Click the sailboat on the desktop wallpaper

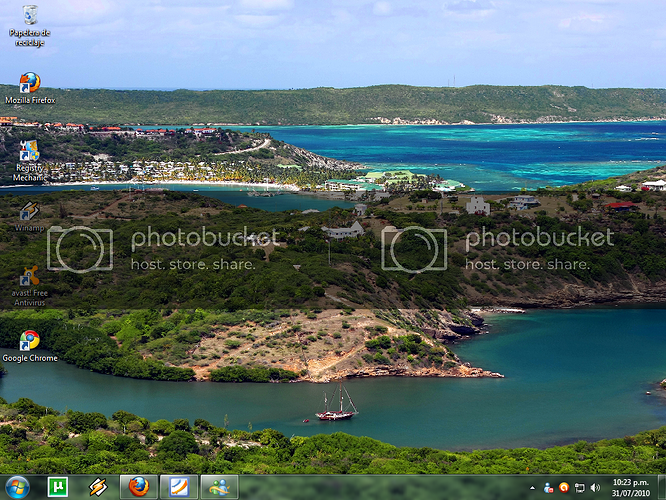tap(336, 405)
